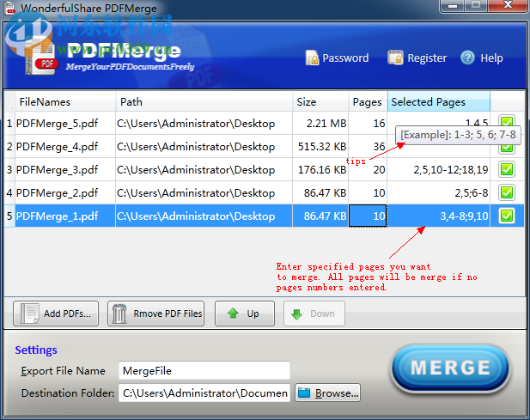530x420 pixels.
Task: Minimize the PDFMerge window
Action: (x=453, y=6)
